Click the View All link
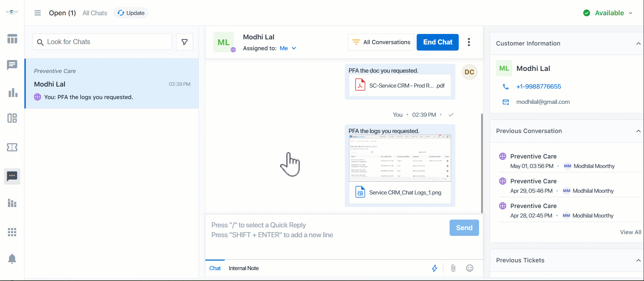The image size is (644, 281). (630, 232)
